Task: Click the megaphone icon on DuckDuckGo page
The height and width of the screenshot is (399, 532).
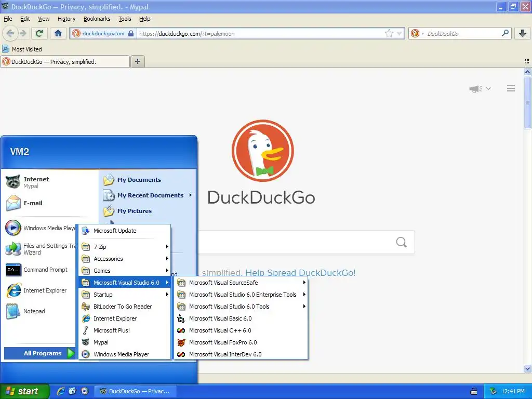Action: (476, 89)
